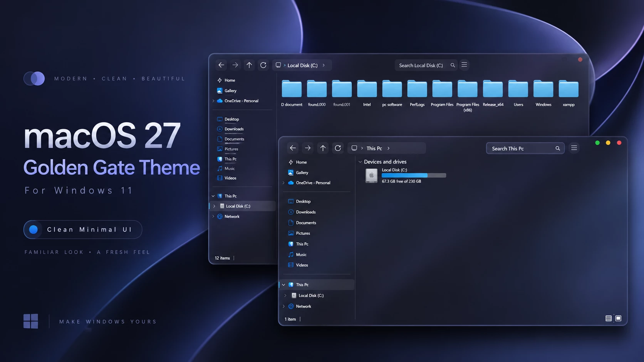644x362 pixels.
Task: Expand Network in Local Disk window tree
Action: [x=213, y=216]
